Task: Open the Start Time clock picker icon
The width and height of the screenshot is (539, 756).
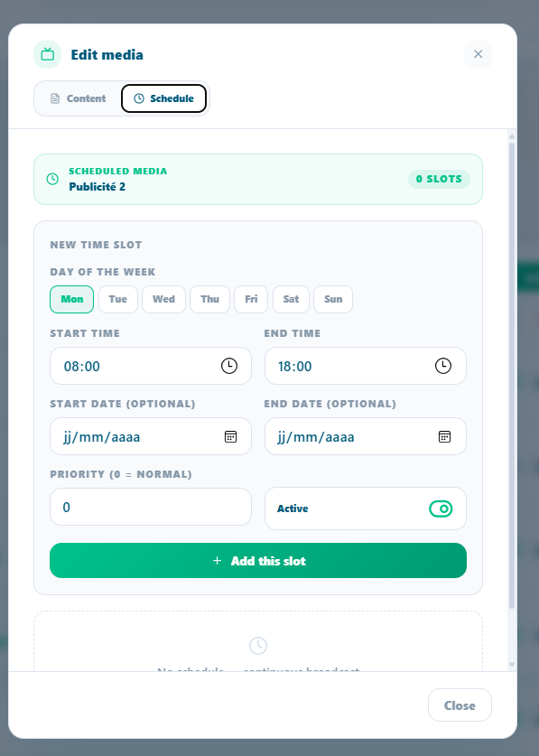Action: click(x=229, y=366)
